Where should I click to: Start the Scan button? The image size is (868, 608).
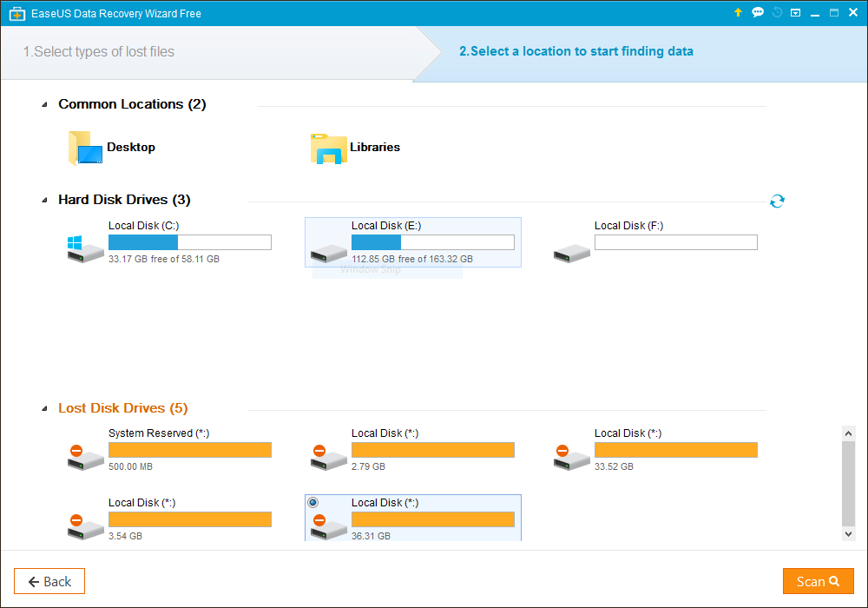click(x=819, y=581)
